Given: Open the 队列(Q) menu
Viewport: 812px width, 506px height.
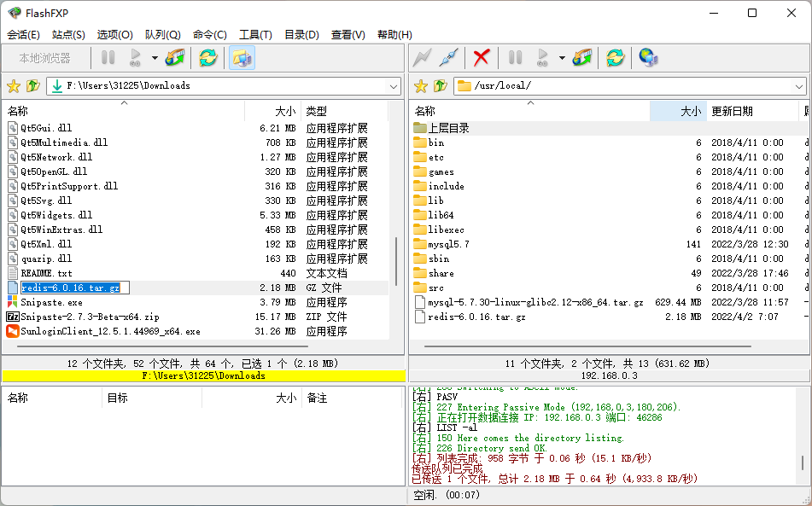Looking at the screenshot, I should click(162, 35).
